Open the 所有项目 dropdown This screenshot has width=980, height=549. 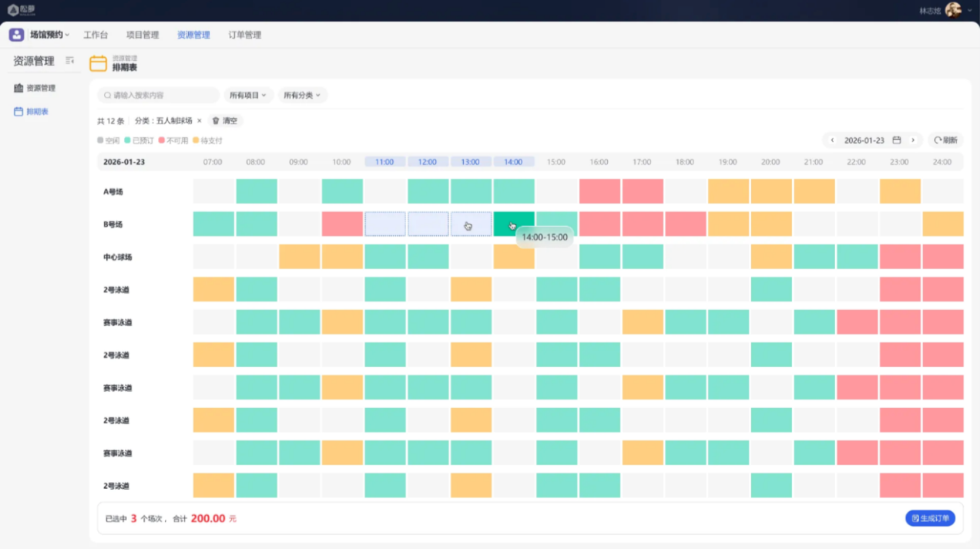tap(248, 96)
